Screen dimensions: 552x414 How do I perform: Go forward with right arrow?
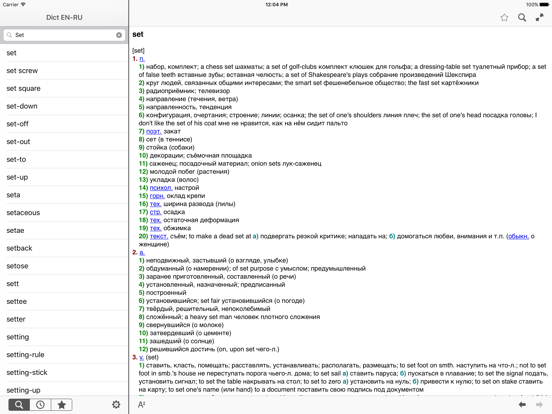point(539,404)
